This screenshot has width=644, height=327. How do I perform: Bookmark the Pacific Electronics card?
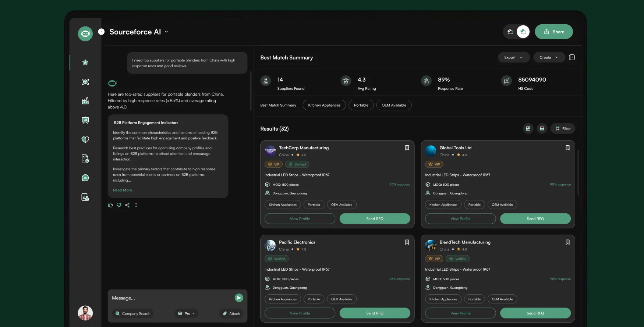[407, 242]
